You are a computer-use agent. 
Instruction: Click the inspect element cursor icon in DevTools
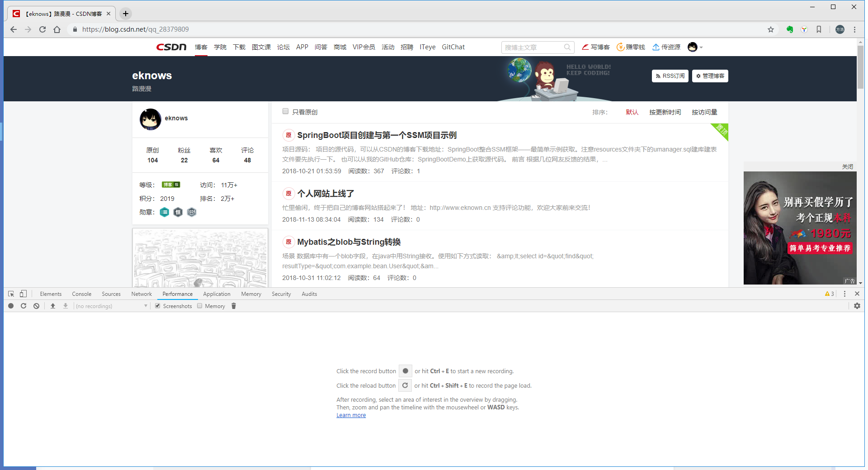coord(10,294)
